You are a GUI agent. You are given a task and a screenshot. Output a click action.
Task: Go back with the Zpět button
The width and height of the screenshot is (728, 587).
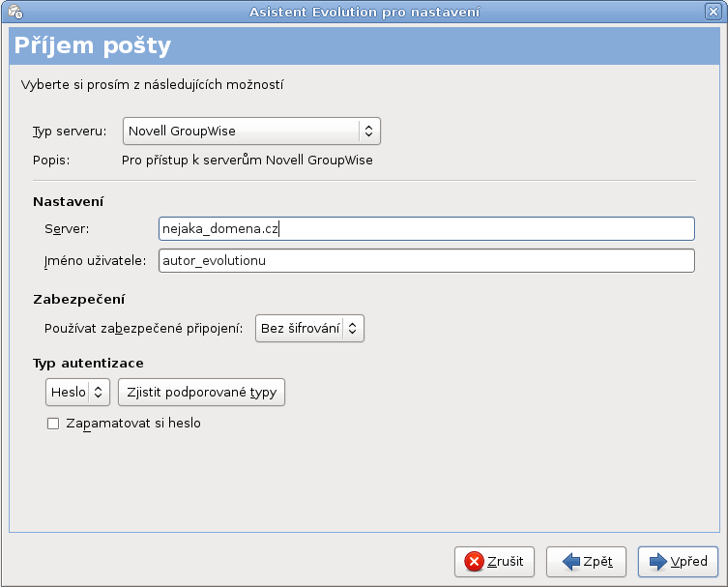tap(587, 562)
